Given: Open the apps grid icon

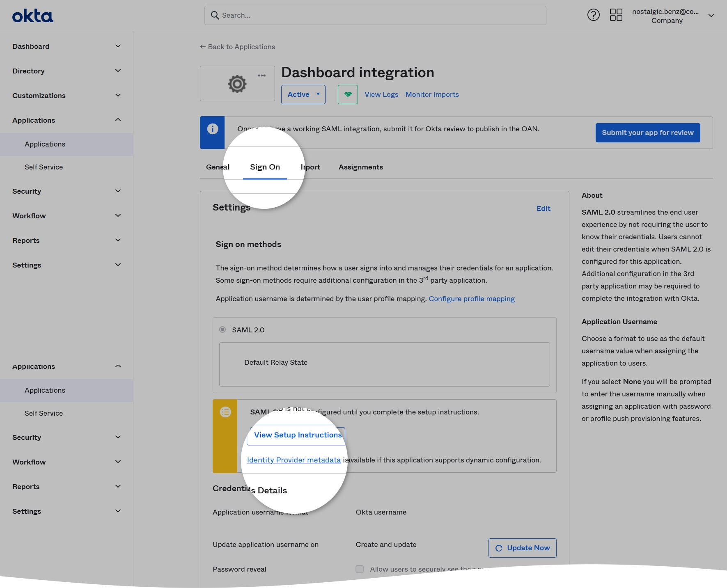Looking at the screenshot, I should click(616, 15).
